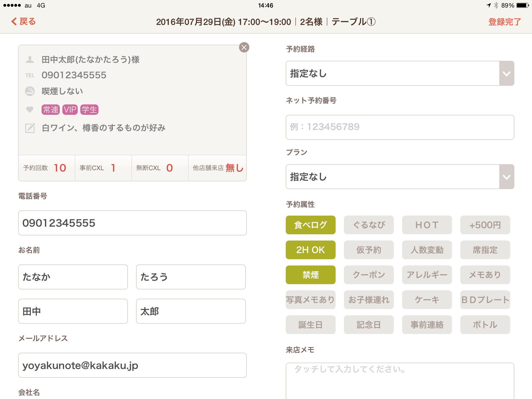532x399 pixels.
Task: Tap the 電話番号 input field
Action: 132,223
